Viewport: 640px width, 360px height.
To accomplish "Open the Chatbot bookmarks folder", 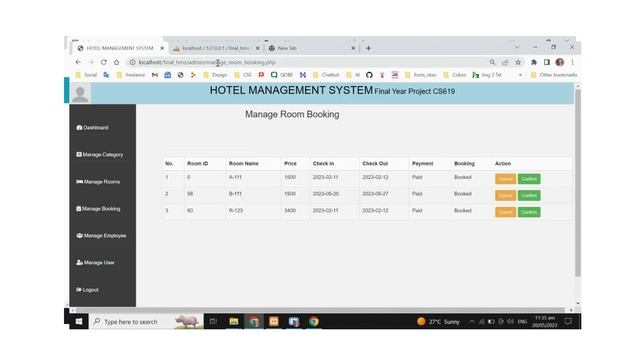I will pos(326,75).
